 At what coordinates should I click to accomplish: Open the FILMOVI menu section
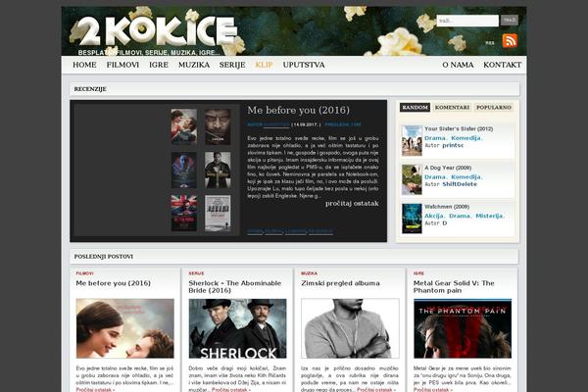coord(122,65)
